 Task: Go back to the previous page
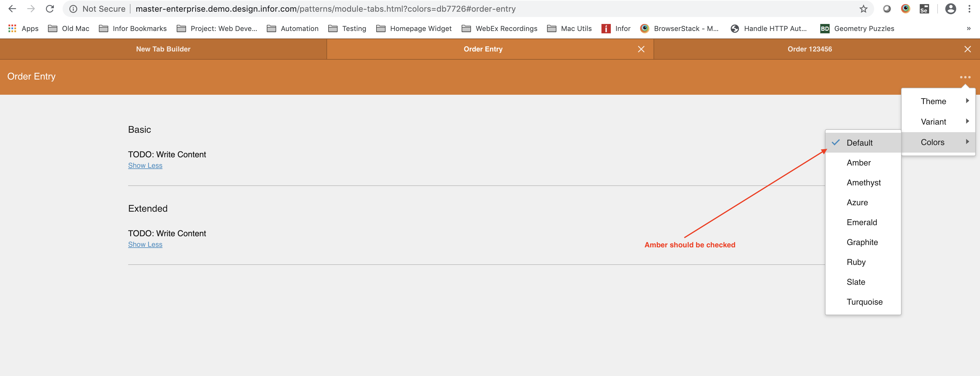(12, 9)
